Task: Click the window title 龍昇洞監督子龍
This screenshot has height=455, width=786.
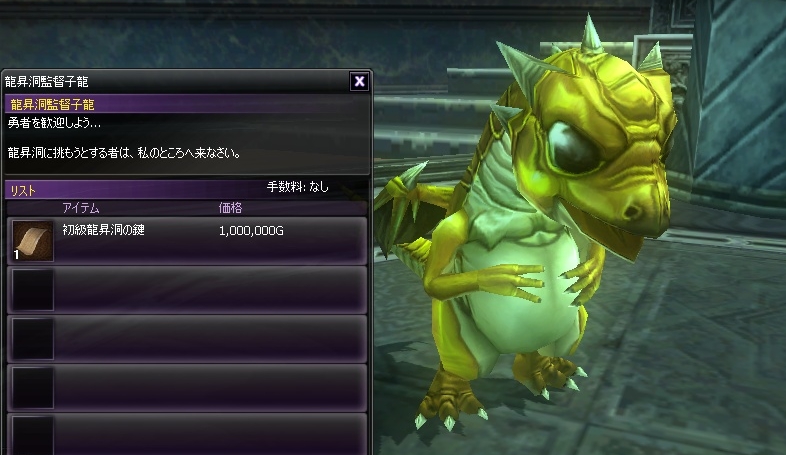Action: pyautogui.click(x=47, y=81)
